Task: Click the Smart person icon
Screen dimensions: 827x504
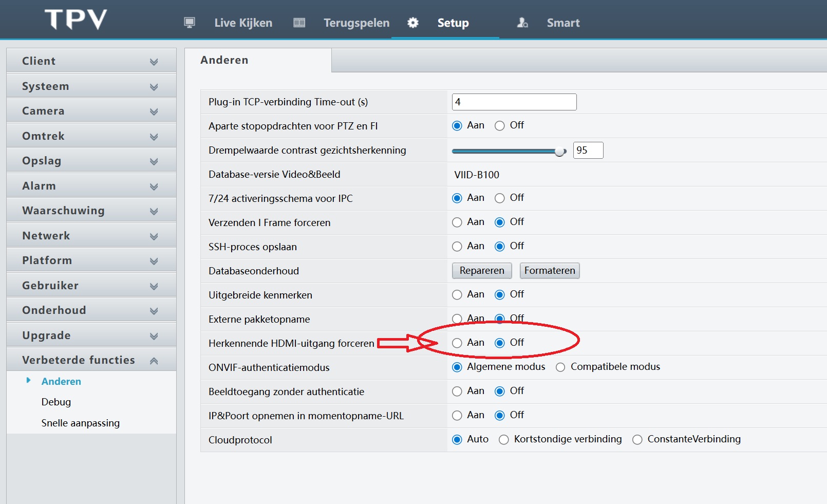Action: pyautogui.click(x=522, y=23)
